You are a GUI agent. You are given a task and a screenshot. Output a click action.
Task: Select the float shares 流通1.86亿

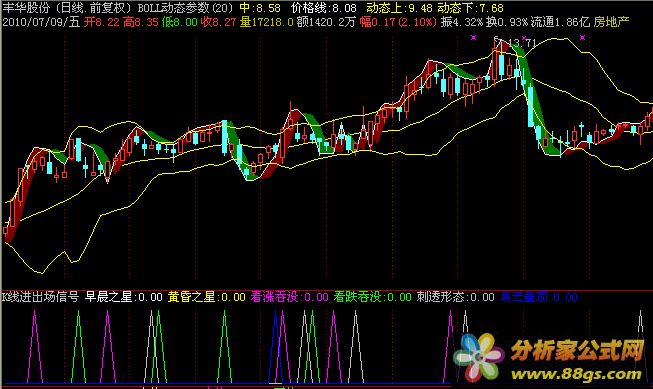561,22
